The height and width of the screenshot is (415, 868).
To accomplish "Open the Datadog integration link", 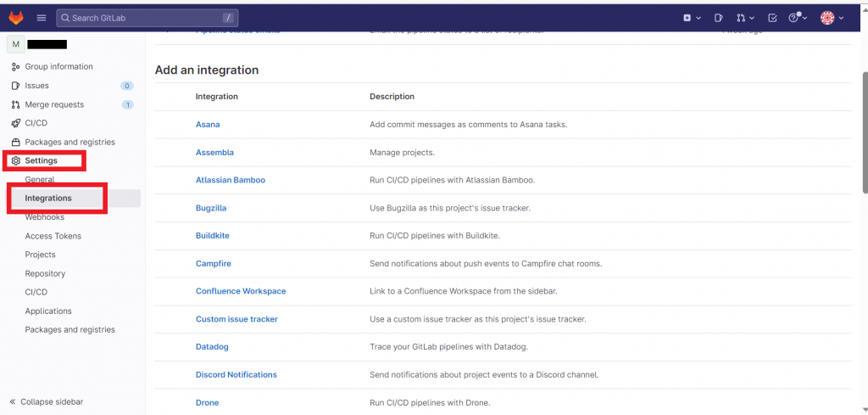I will pos(212,347).
